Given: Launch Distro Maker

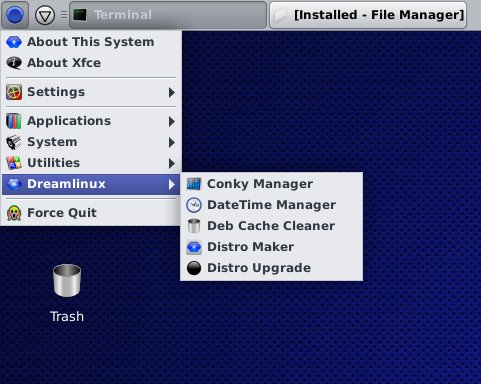Looking at the screenshot, I should pyautogui.click(x=271, y=247).
